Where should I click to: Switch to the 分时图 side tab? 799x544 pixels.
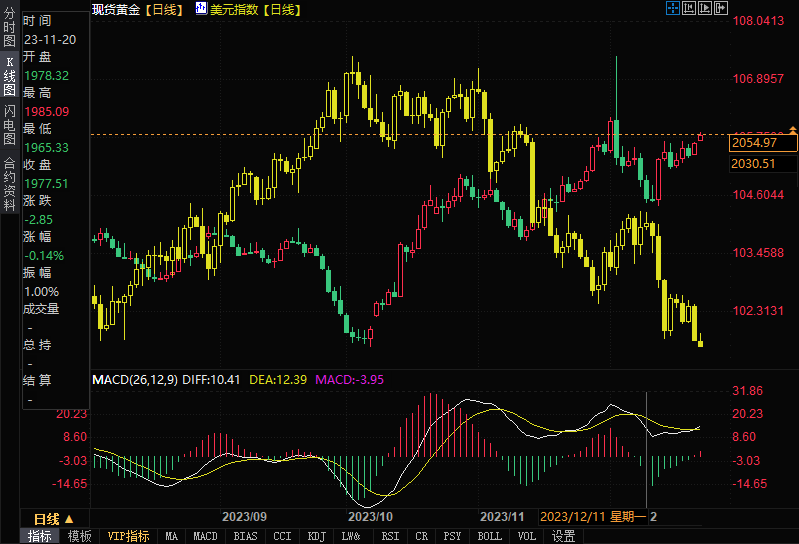coord(9,27)
